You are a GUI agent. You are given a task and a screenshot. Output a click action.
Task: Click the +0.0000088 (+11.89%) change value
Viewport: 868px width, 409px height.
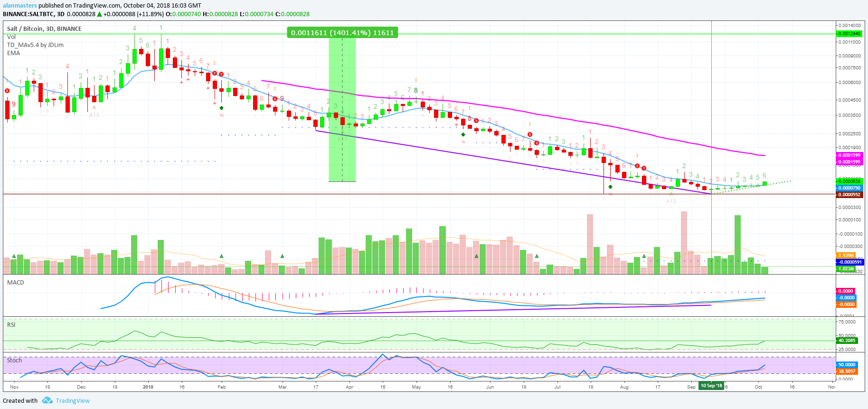click(133, 14)
